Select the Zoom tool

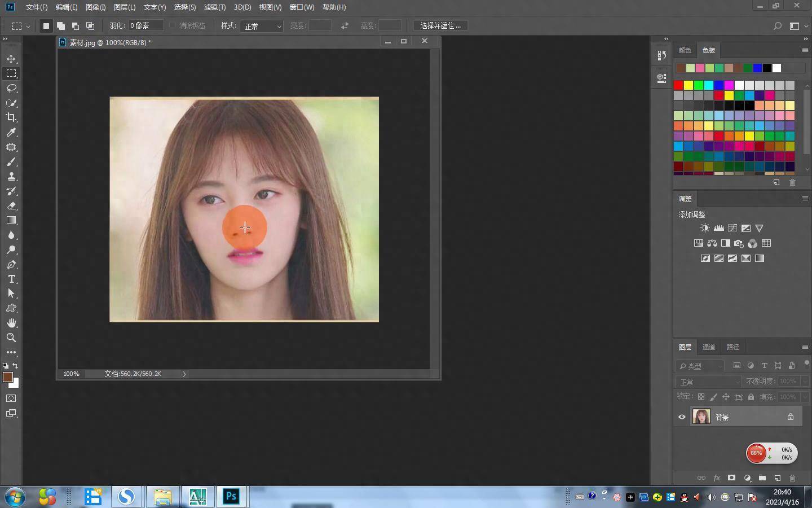(11, 338)
